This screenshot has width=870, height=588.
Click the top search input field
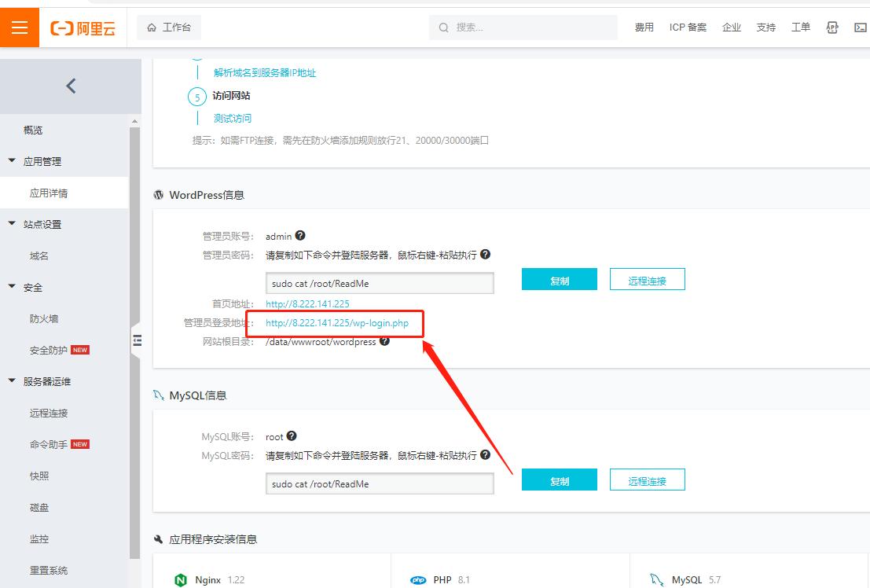click(x=523, y=27)
